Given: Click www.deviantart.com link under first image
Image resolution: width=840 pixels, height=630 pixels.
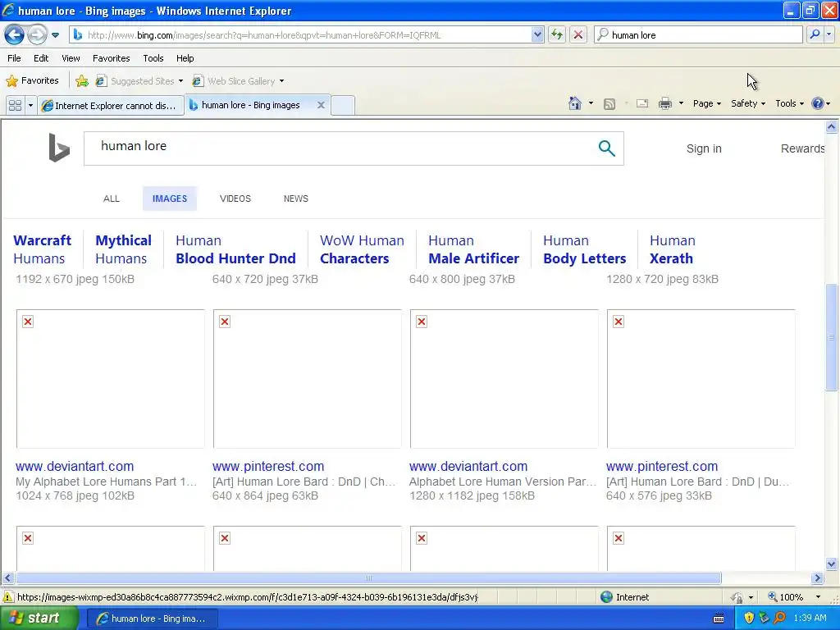Looking at the screenshot, I should 75,466.
